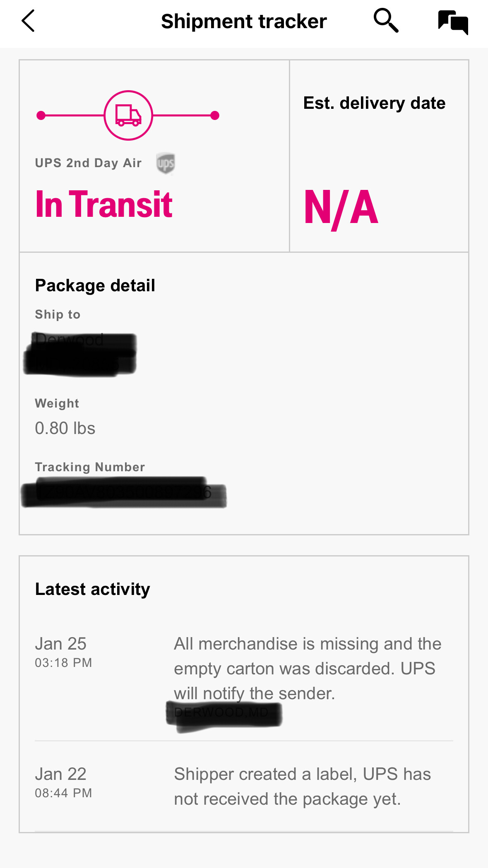Tap the 0.80 lbs weight value
This screenshot has height=868, width=488.
click(x=65, y=428)
